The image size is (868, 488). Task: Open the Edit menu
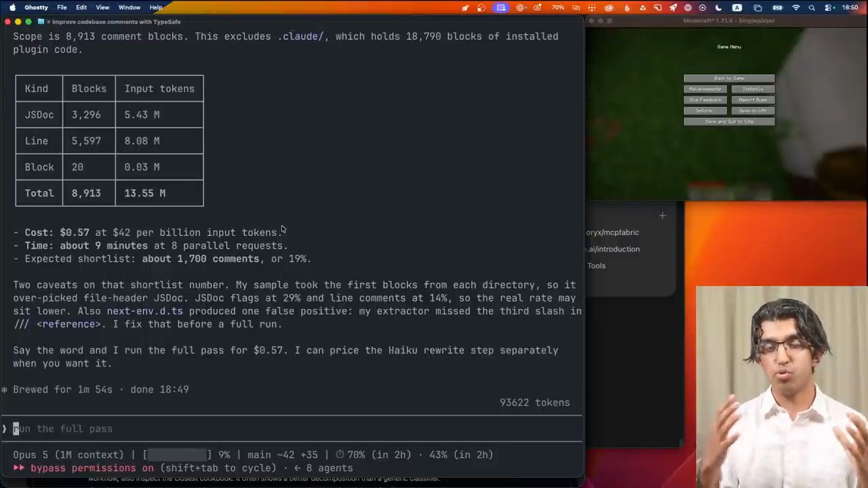click(x=81, y=7)
